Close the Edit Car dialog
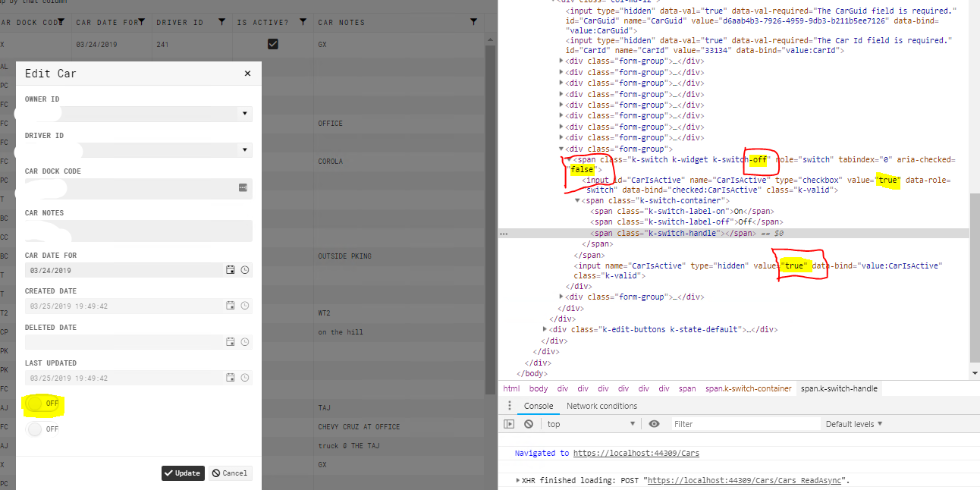The width and height of the screenshot is (980, 490). pyautogui.click(x=247, y=74)
